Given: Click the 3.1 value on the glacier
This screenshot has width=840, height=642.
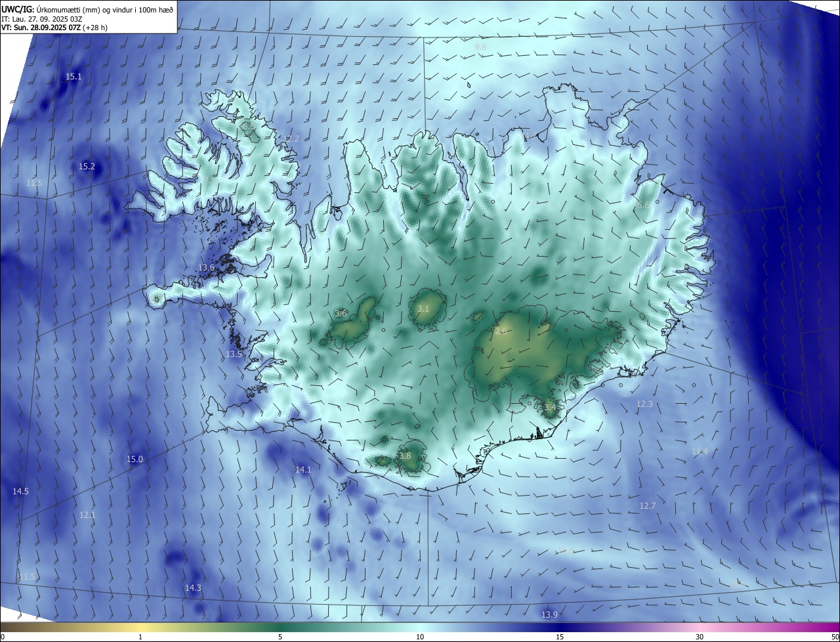Looking at the screenshot, I should click(x=423, y=309).
